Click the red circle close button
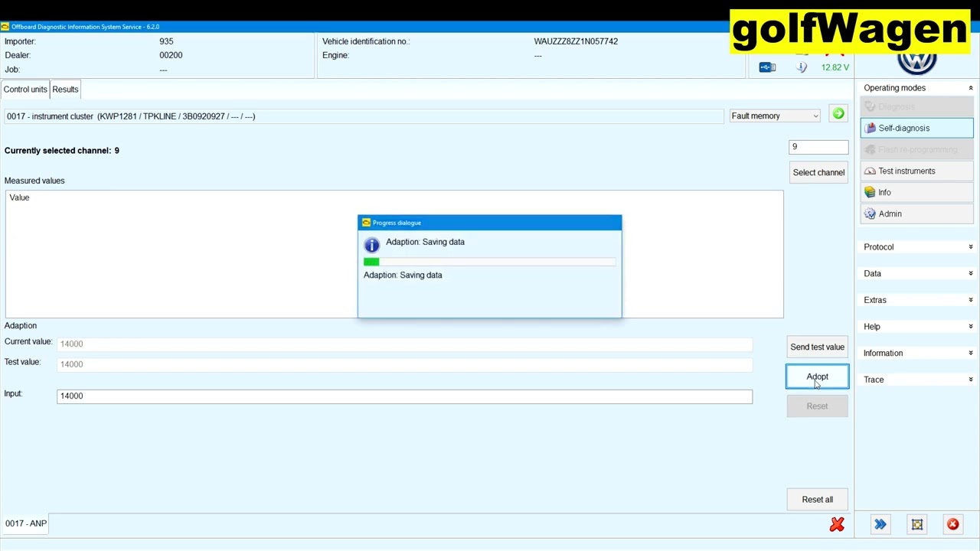This screenshot has width=980, height=551. [952, 524]
